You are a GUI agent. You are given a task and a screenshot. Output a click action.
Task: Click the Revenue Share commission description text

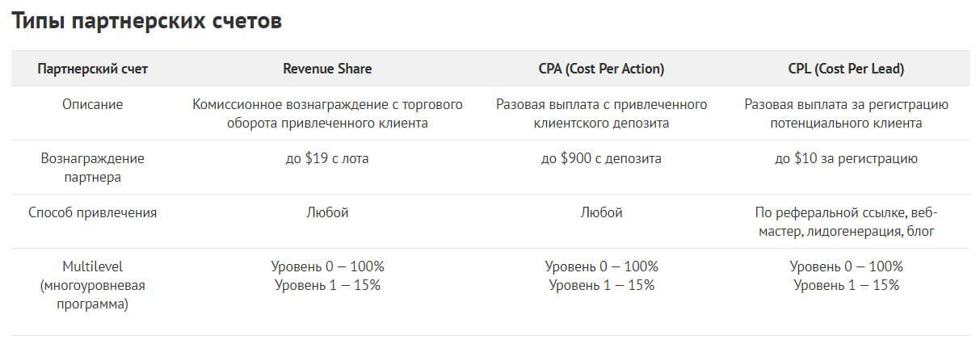327,114
